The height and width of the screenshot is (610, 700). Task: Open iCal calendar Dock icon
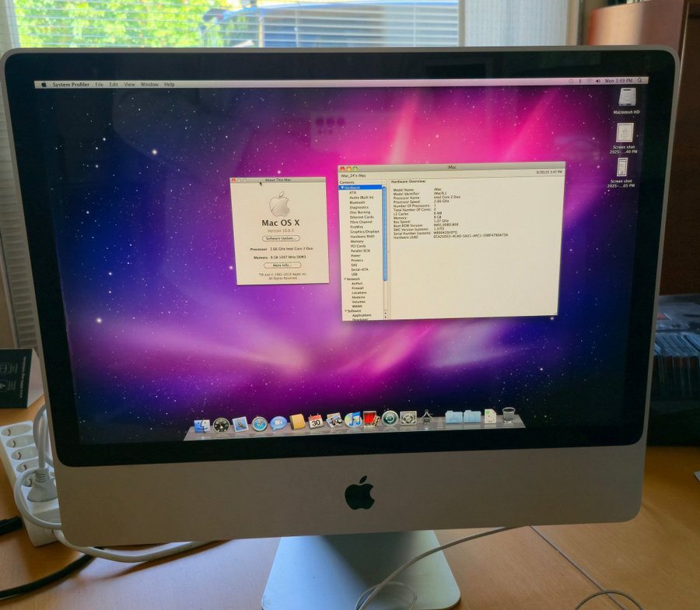pyautogui.click(x=315, y=422)
